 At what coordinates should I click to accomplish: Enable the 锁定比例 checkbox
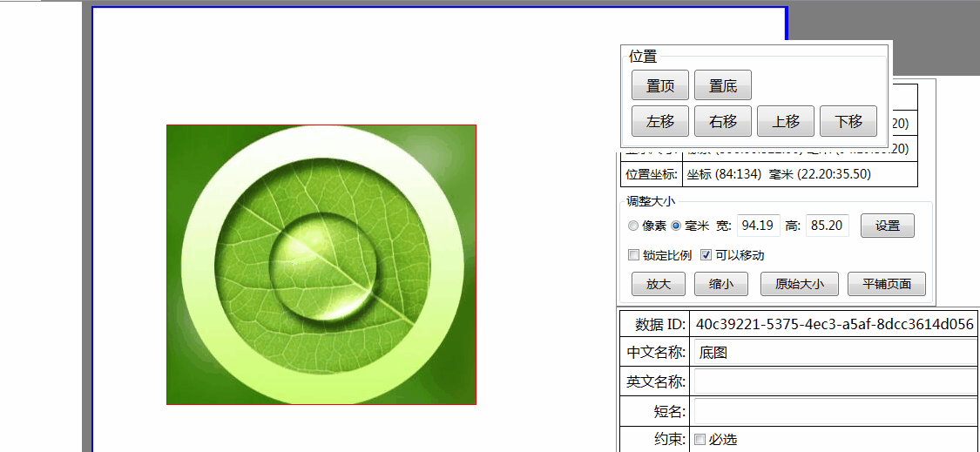pyautogui.click(x=634, y=256)
